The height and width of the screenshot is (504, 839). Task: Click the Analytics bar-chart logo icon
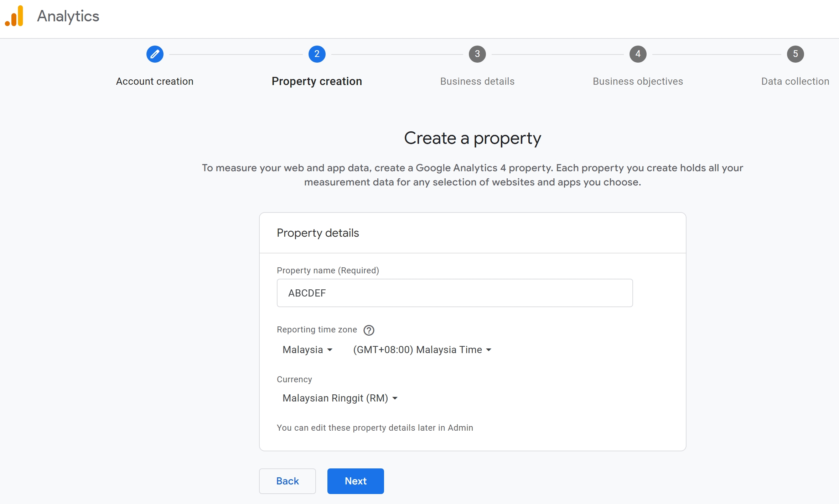(15, 16)
